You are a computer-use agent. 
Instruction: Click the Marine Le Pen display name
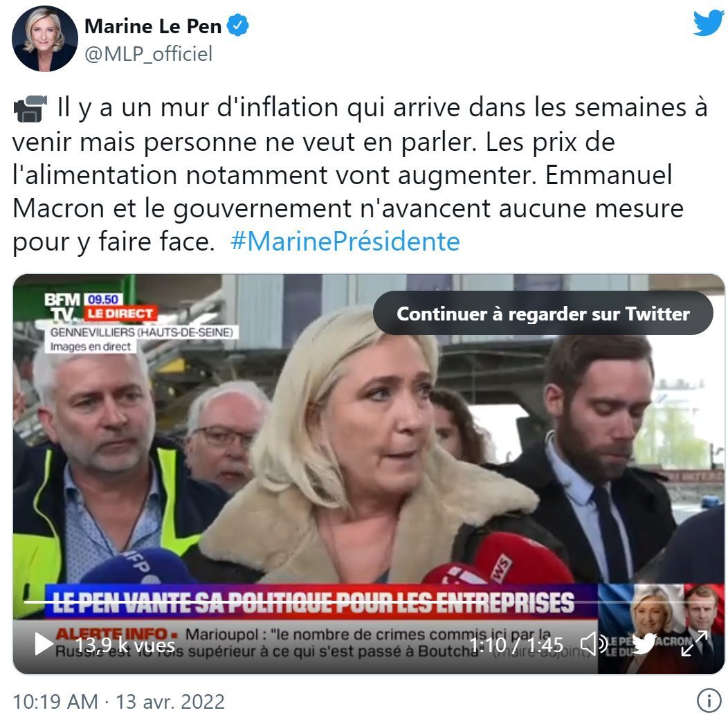tap(153, 26)
